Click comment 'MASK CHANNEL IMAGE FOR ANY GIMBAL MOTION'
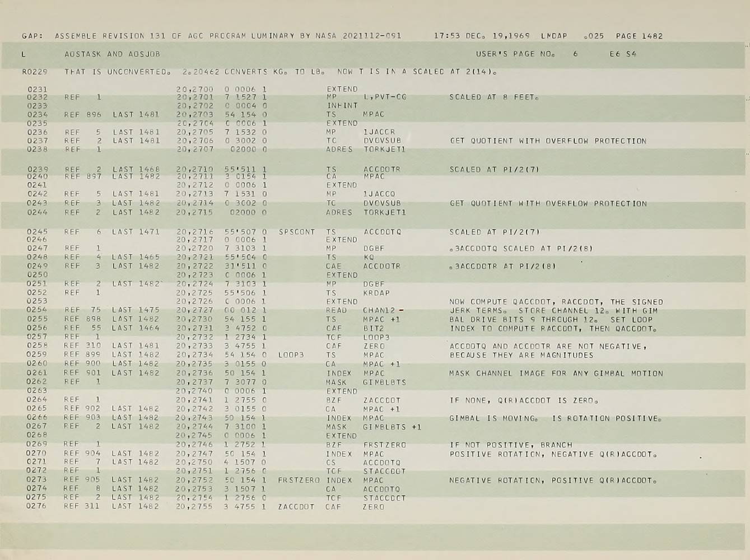 coord(556,373)
